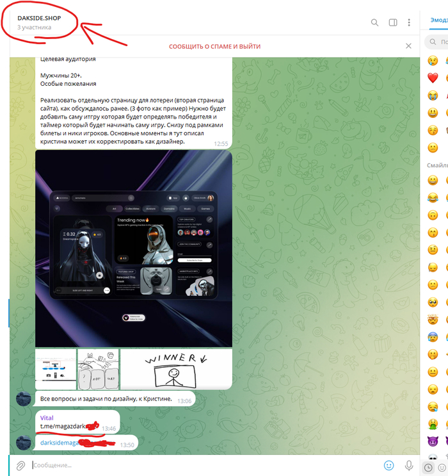Toggle the right side panel icon
This screenshot has width=448, height=476.
(x=393, y=22)
